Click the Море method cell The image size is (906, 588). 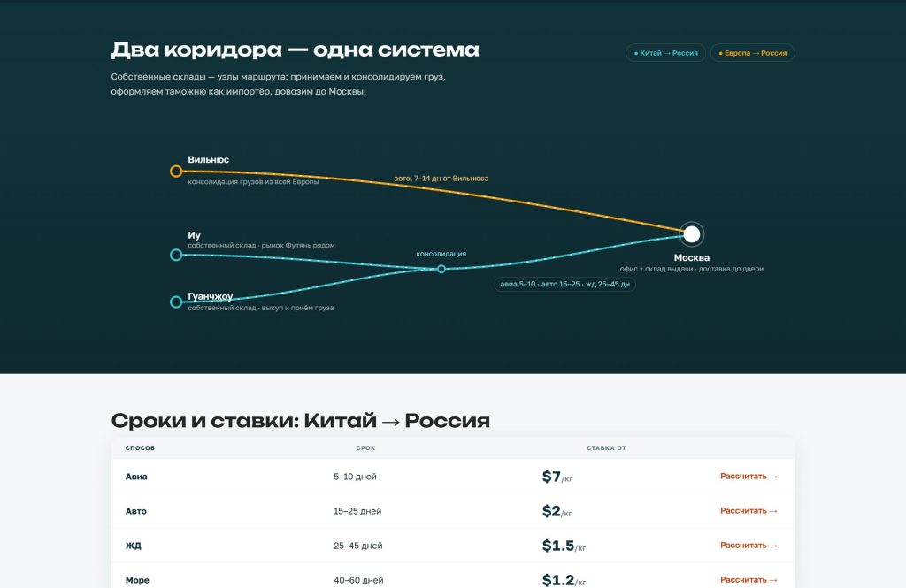(137, 580)
